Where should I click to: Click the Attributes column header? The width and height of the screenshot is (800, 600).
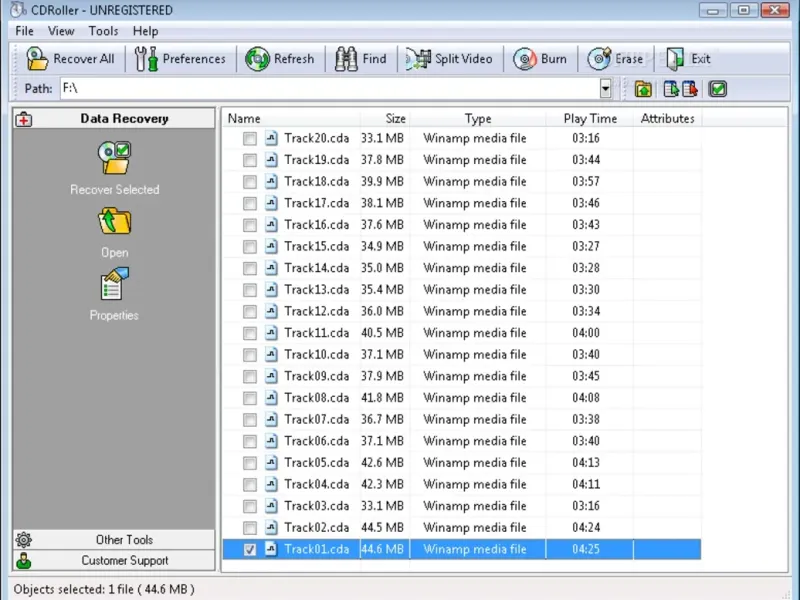[x=667, y=118]
